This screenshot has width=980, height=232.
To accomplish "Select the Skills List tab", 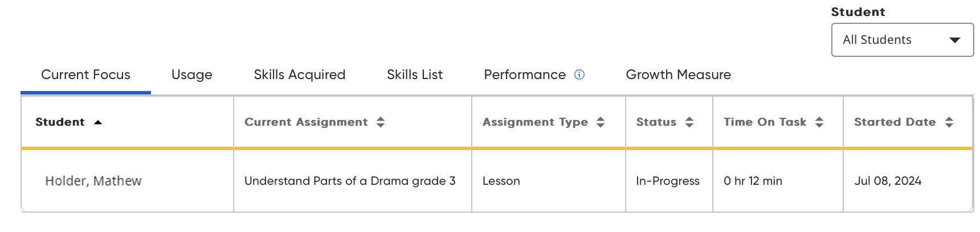I will pos(415,74).
